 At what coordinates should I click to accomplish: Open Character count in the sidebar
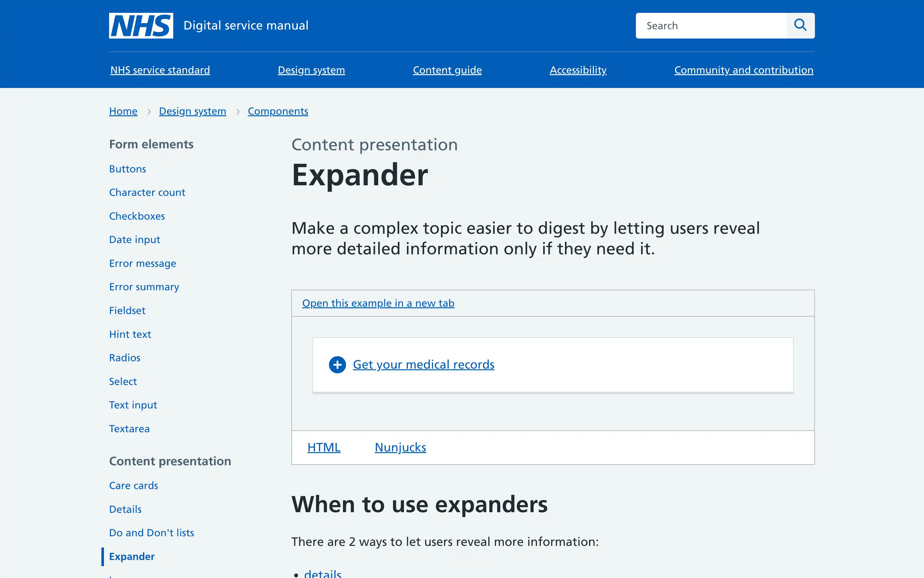pyautogui.click(x=147, y=192)
